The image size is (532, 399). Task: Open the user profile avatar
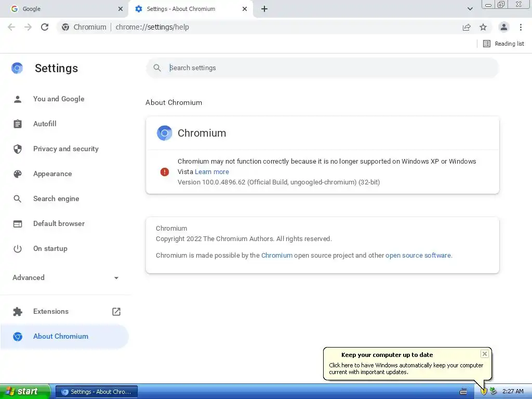click(504, 27)
